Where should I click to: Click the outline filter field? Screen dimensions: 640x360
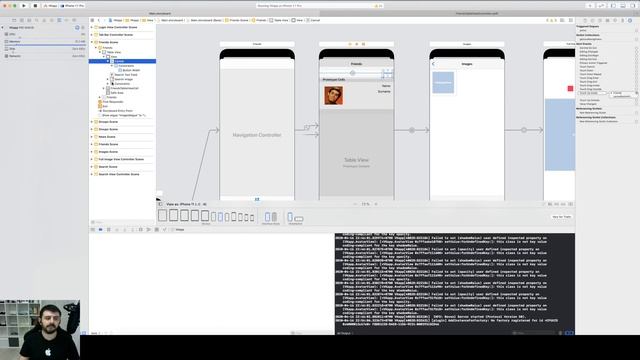tap(122, 222)
